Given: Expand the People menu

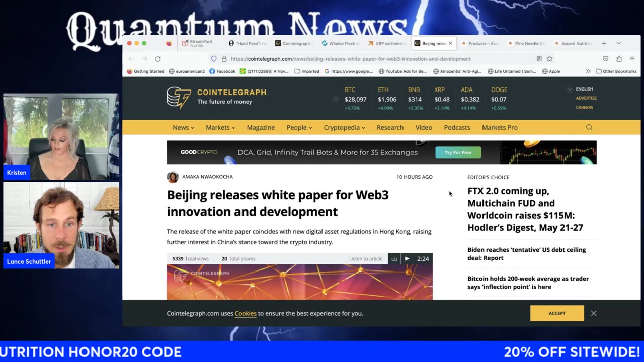Looking at the screenshot, I should pos(299,127).
